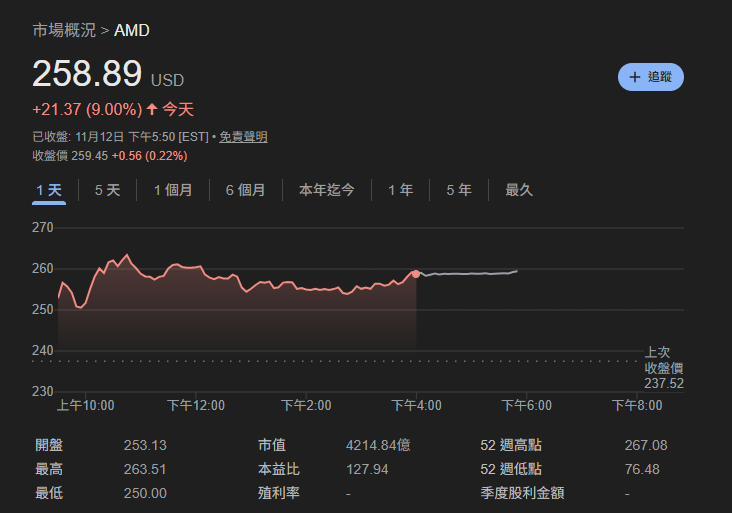Viewport: 732px width, 513px height.
Task: Open the 市場概況 breadcrumb link
Action: pyautogui.click(x=64, y=30)
